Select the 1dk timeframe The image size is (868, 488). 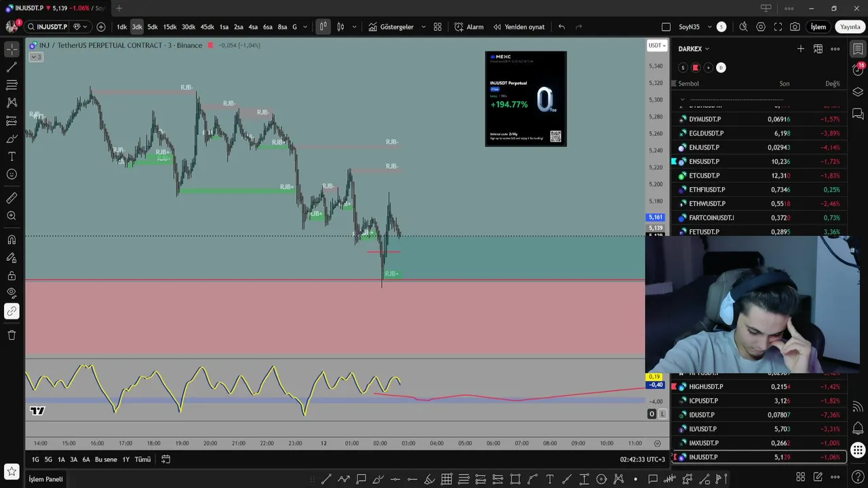[121, 27]
